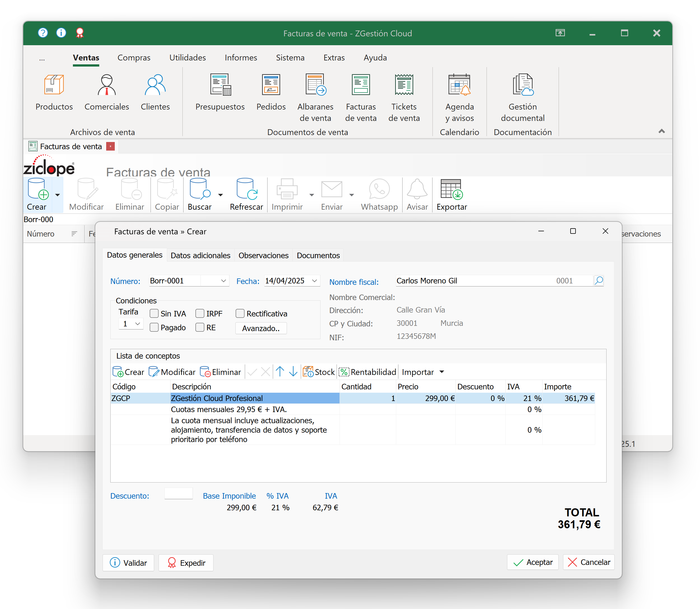Open Agenda y avisos calendar
Image resolution: width=700 pixels, height=609 pixels.
pyautogui.click(x=459, y=98)
